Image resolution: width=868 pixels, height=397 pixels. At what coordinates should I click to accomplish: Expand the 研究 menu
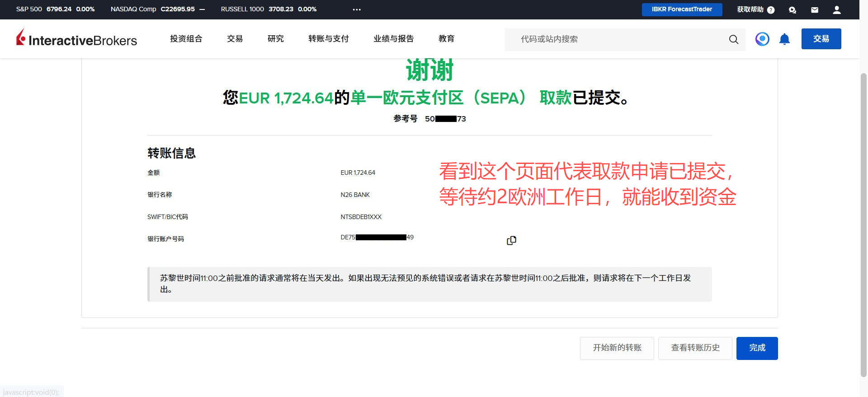[275, 39]
